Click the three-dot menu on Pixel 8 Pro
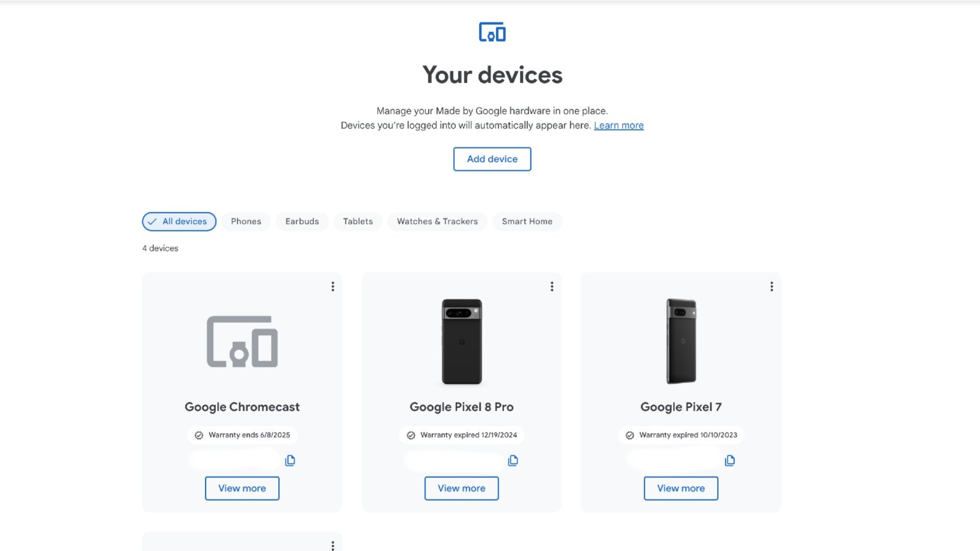The width and height of the screenshot is (980, 551). (551, 287)
